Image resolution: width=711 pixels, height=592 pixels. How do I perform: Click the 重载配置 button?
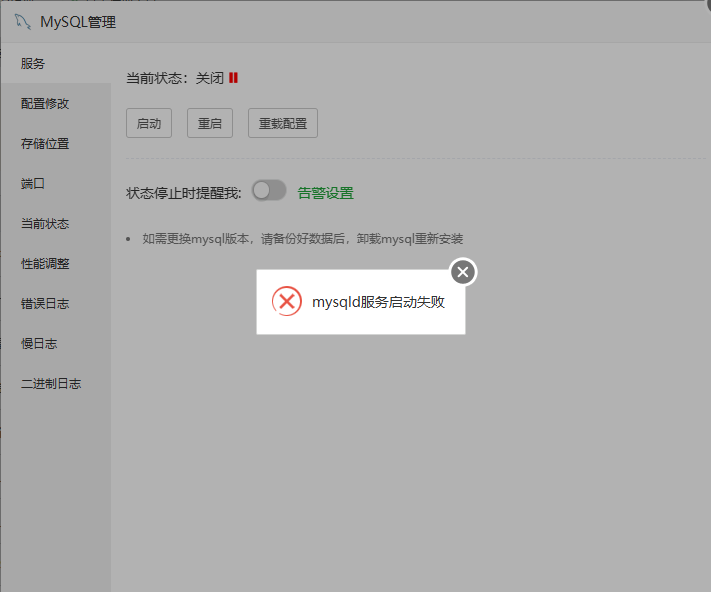[x=283, y=123]
